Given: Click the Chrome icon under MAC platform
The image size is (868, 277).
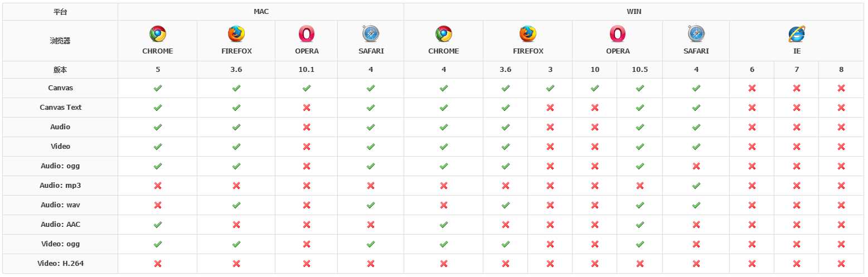Looking at the screenshot, I should coord(158,35).
